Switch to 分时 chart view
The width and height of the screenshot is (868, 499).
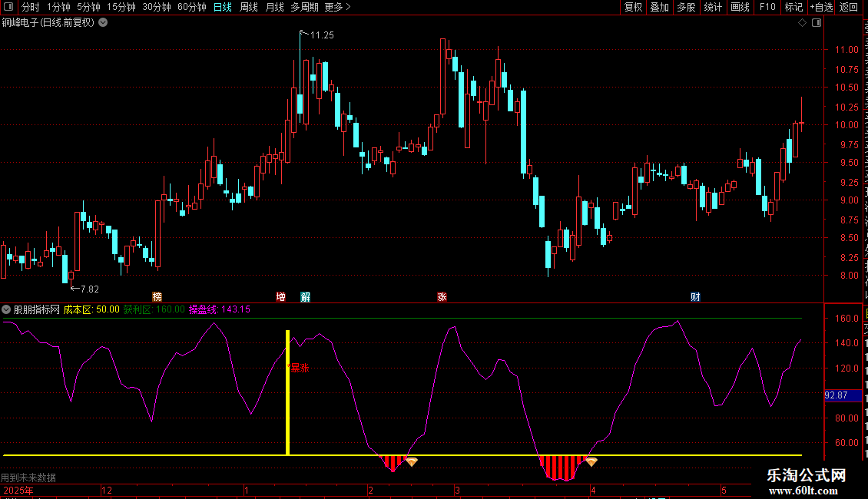31,7
